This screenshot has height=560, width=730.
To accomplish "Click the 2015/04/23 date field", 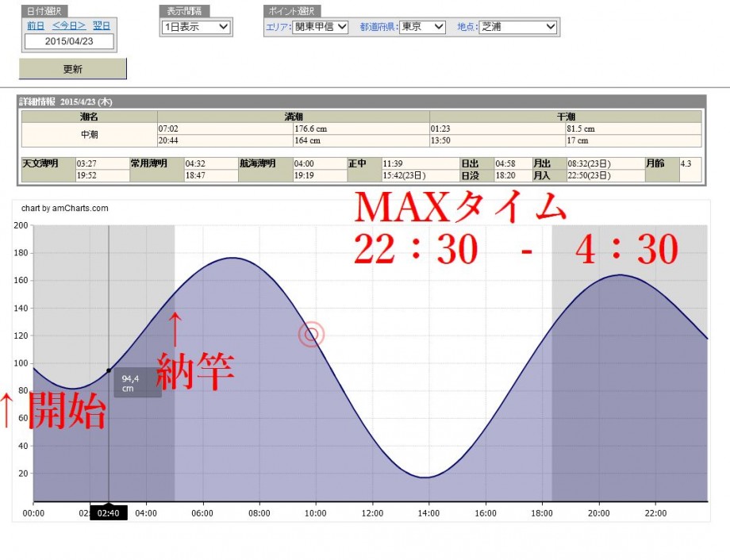I will tap(68, 41).
